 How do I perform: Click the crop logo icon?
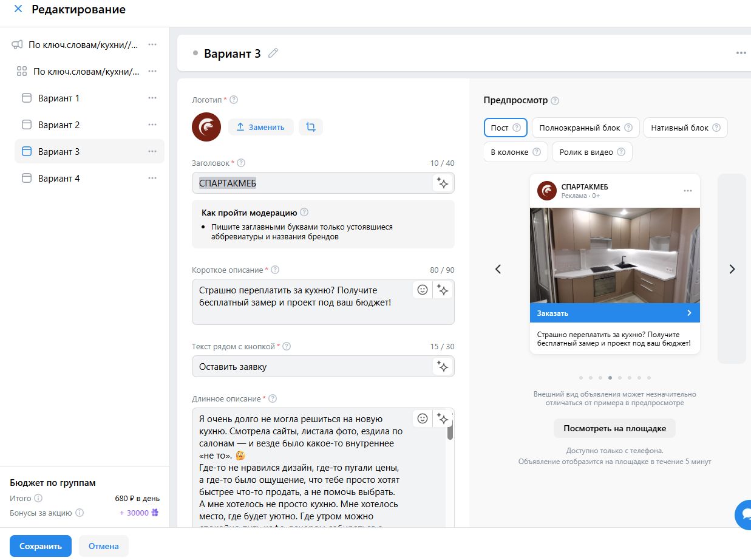click(311, 127)
